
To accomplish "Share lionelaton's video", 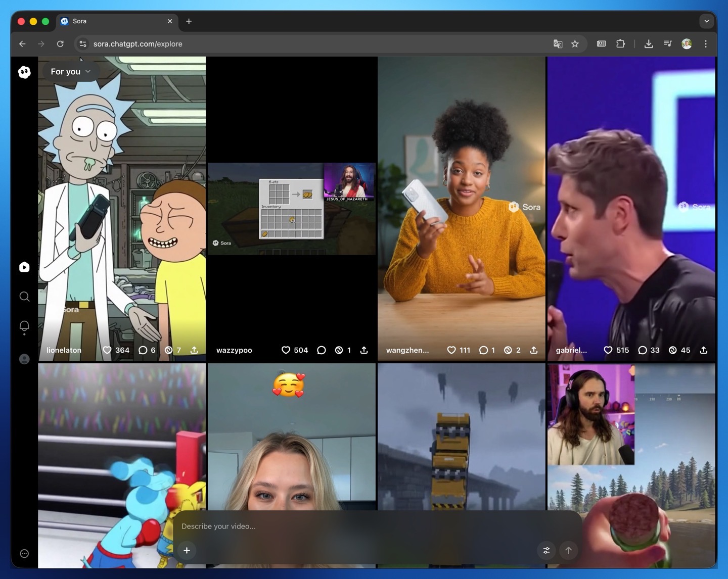I will pyautogui.click(x=194, y=350).
